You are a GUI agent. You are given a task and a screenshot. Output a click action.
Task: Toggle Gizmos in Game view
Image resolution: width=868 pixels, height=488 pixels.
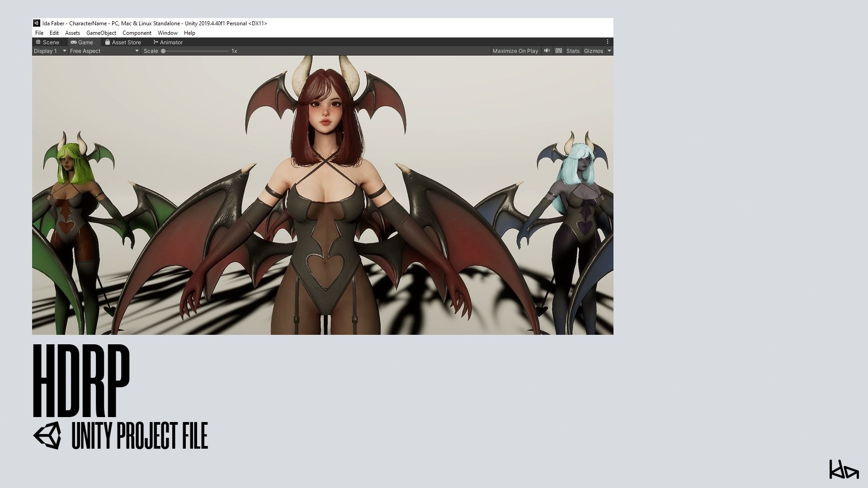[594, 51]
